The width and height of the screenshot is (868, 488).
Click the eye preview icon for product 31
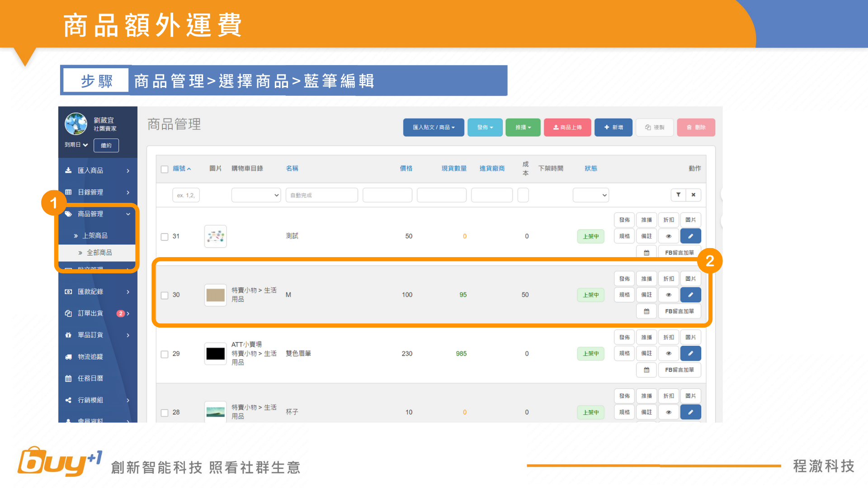tap(669, 236)
